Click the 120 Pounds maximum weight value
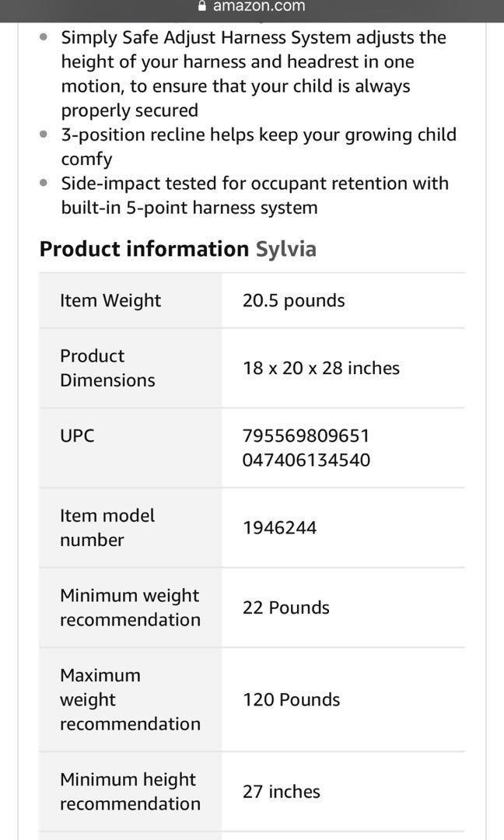The image size is (504, 840). [x=291, y=699]
